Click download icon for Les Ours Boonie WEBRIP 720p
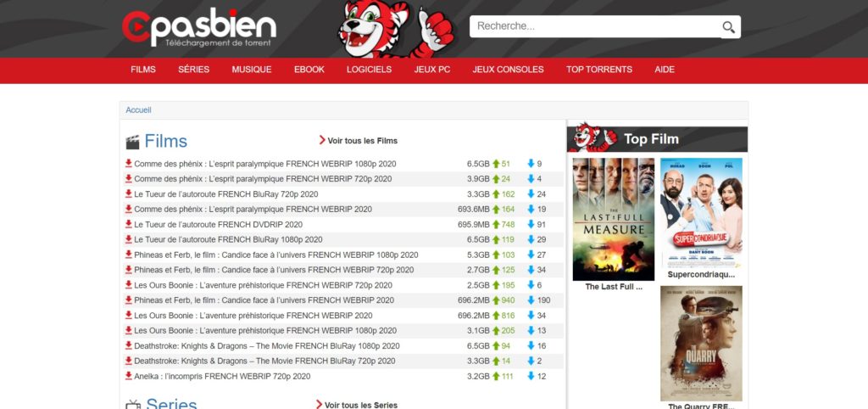Screen dimensions: 868x409 (129, 285)
